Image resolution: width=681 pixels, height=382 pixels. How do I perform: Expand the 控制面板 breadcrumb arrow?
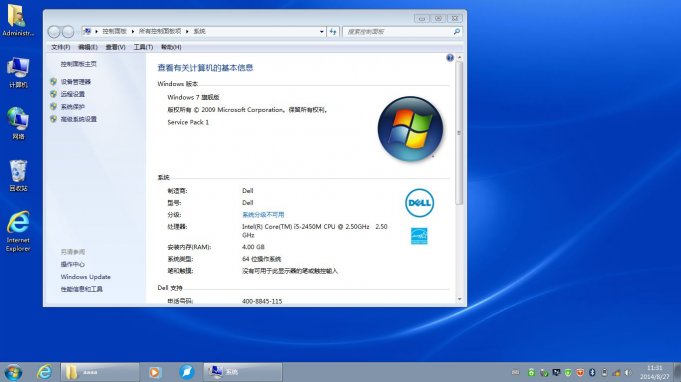pos(132,31)
